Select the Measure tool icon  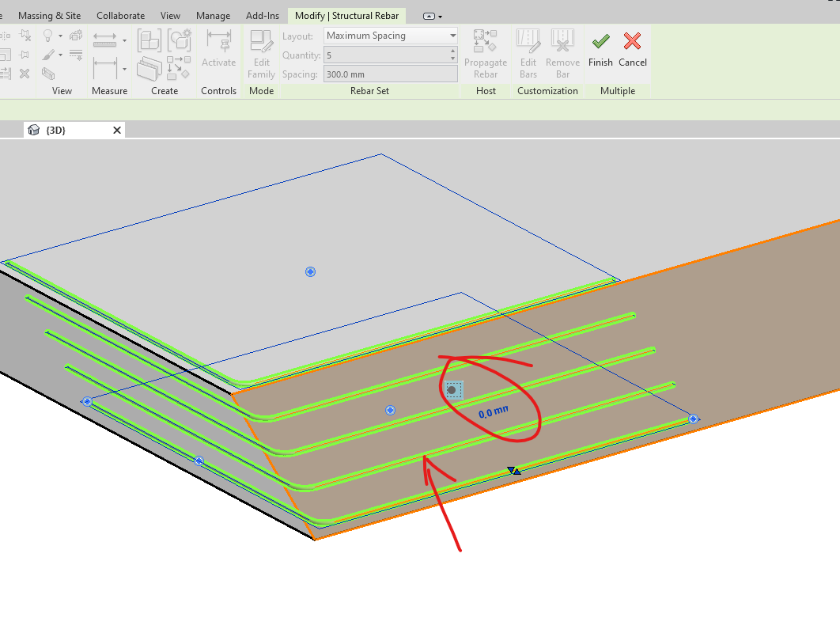point(106,38)
